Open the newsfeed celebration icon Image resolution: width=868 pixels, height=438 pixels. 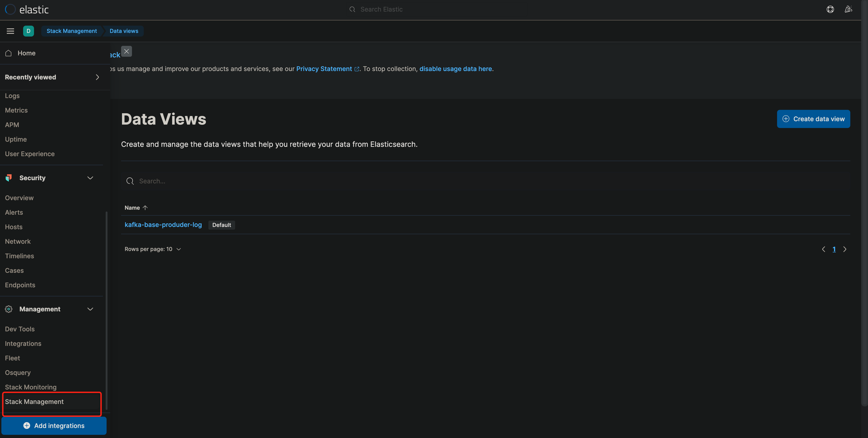(x=848, y=10)
